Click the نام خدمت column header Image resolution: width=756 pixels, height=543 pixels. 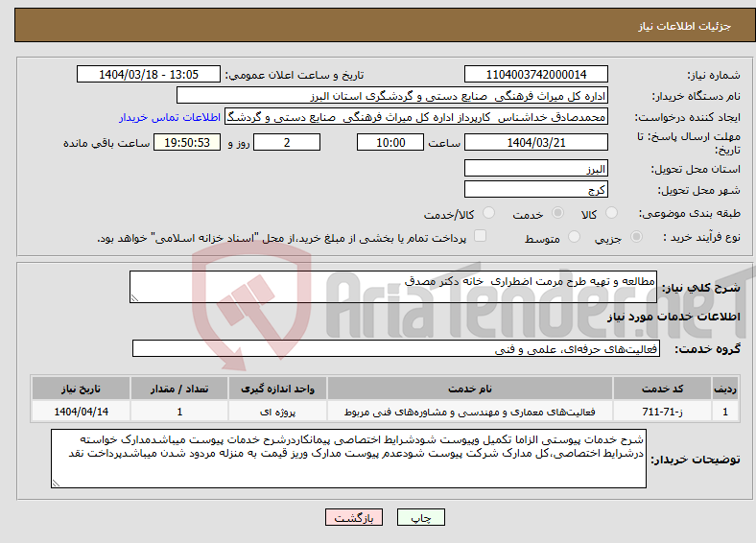click(469, 389)
